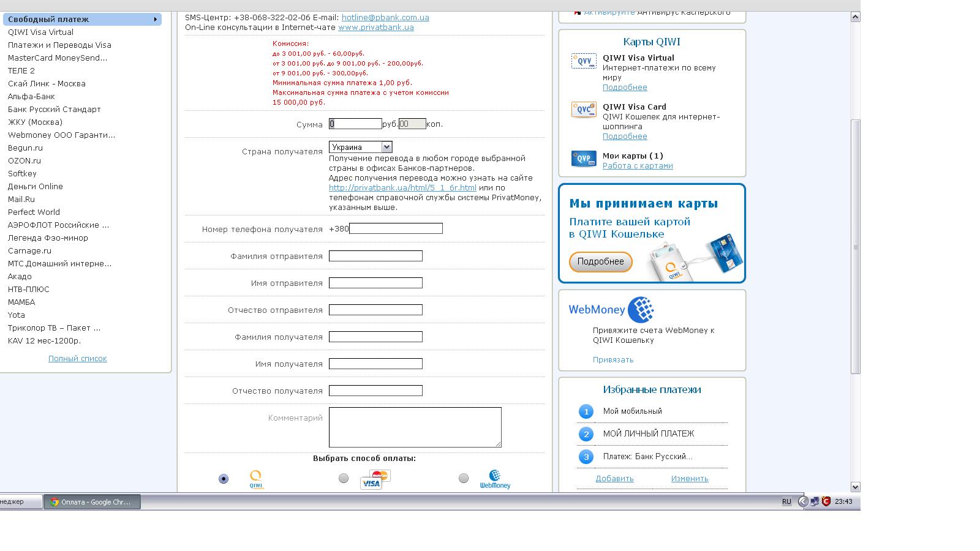
Task: Click Фамилия получателя input field
Action: click(x=375, y=337)
